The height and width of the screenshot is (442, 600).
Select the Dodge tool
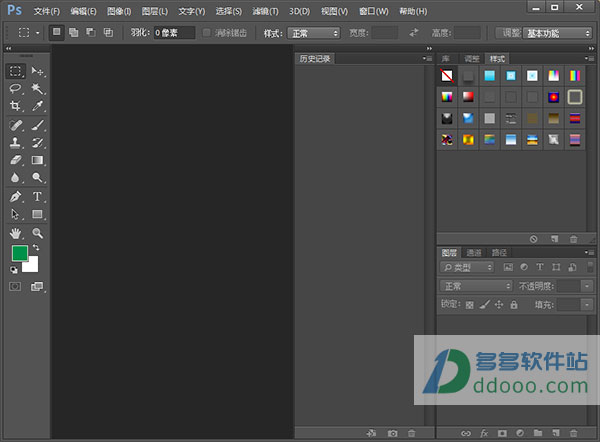(38, 177)
